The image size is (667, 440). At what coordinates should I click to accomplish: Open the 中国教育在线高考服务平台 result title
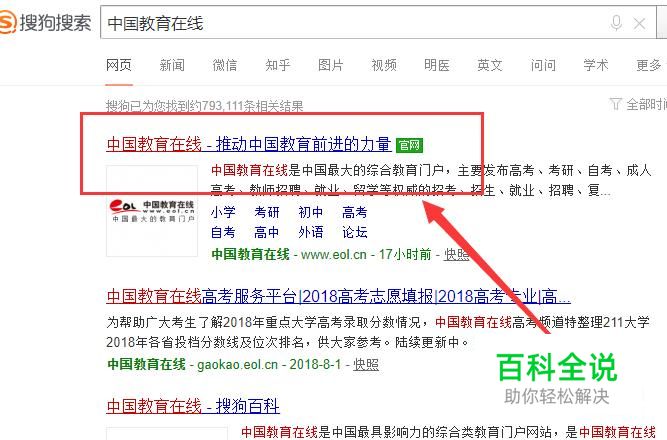coord(339,296)
